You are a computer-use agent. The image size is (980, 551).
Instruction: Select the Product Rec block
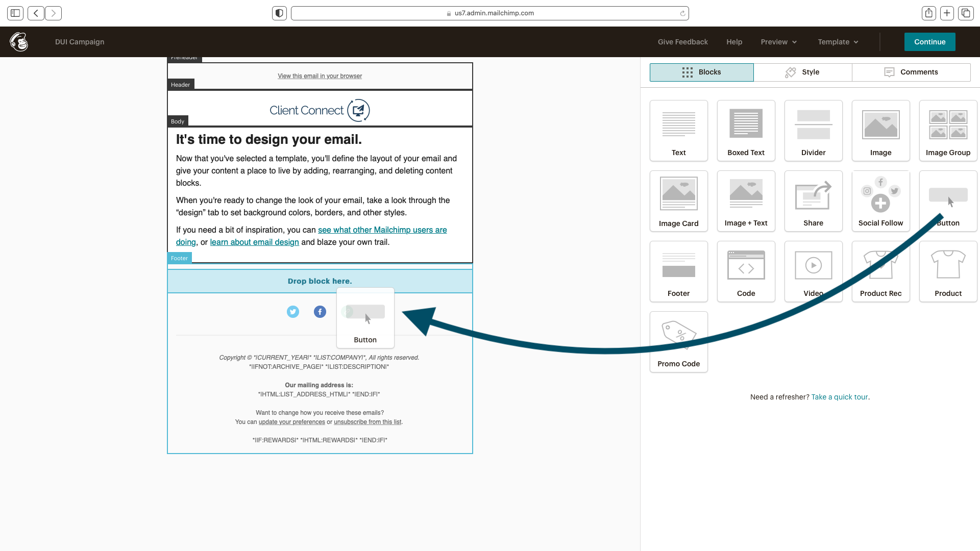pos(880,271)
